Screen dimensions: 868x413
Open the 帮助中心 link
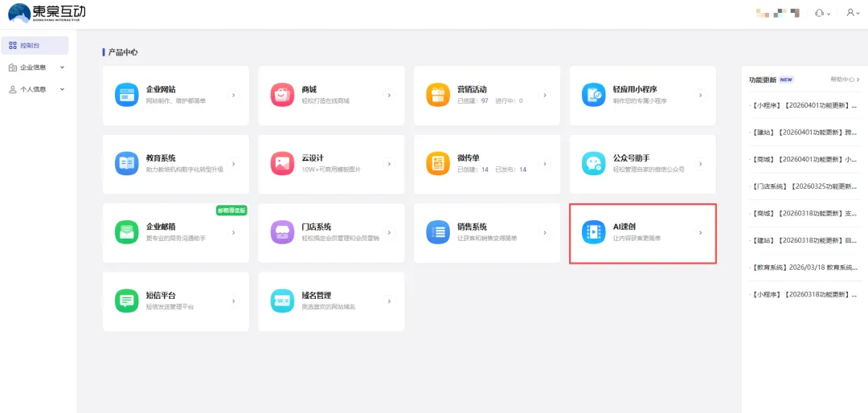point(845,80)
